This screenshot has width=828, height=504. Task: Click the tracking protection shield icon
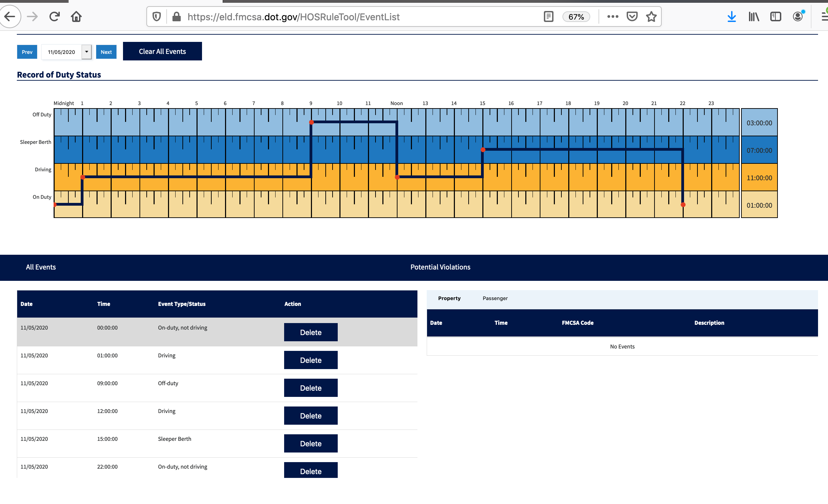157,16
